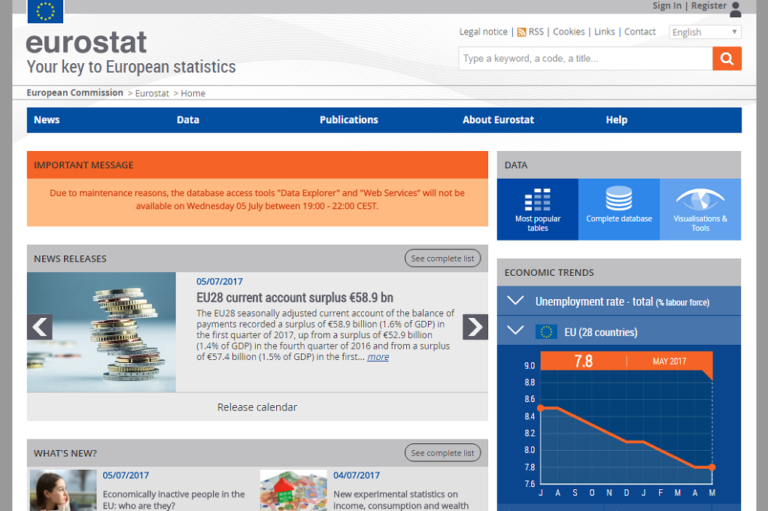The height and width of the screenshot is (511, 768).
Task: Click the Home breadcrumb item
Action: coord(193,93)
